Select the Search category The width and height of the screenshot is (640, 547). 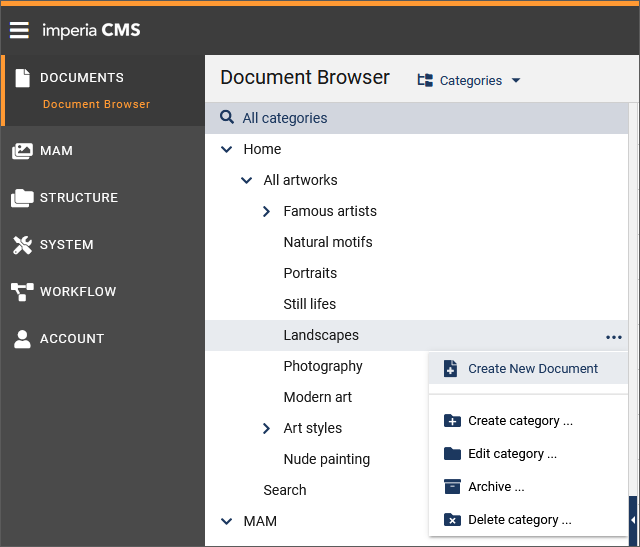click(x=284, y=490)
